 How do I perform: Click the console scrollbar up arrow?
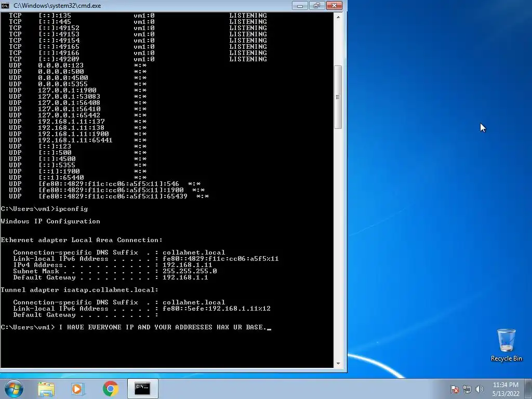click(338, 17)
